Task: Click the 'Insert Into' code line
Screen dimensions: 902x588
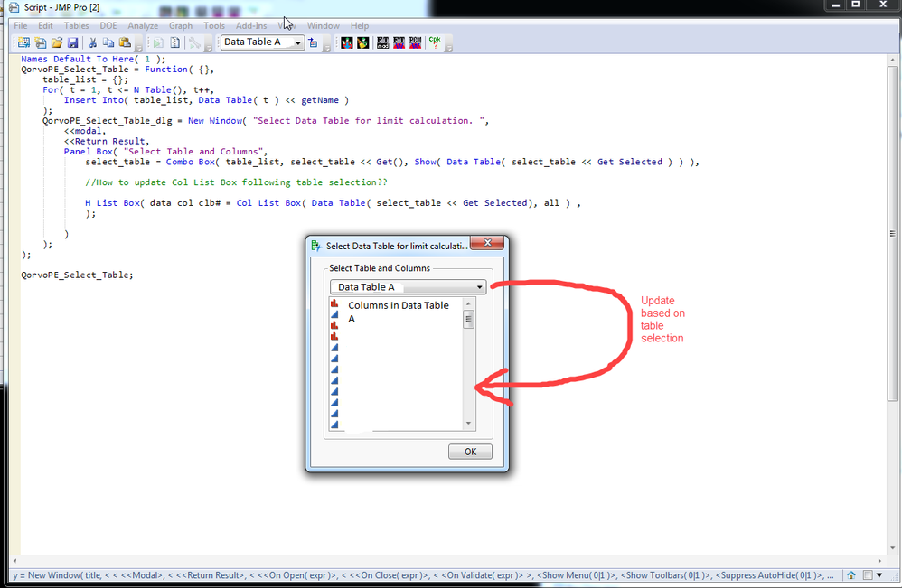Action: [x=206, y=100]
